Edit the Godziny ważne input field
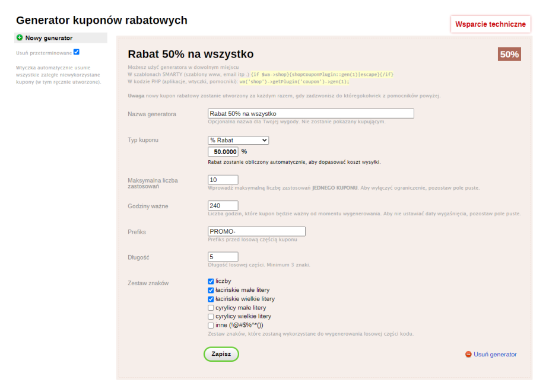The image size is (546, 392). pyautogui.click(x=223, y=206)
